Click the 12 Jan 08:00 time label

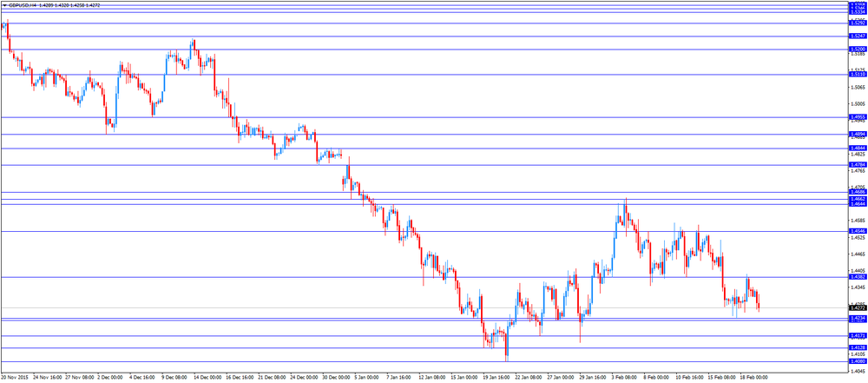pos(433,377)
